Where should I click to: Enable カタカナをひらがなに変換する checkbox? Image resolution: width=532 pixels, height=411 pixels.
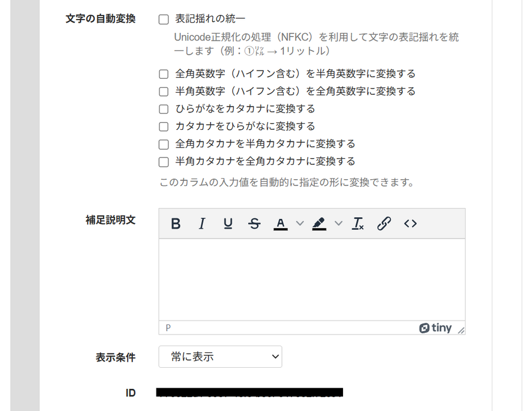(163, 126)
